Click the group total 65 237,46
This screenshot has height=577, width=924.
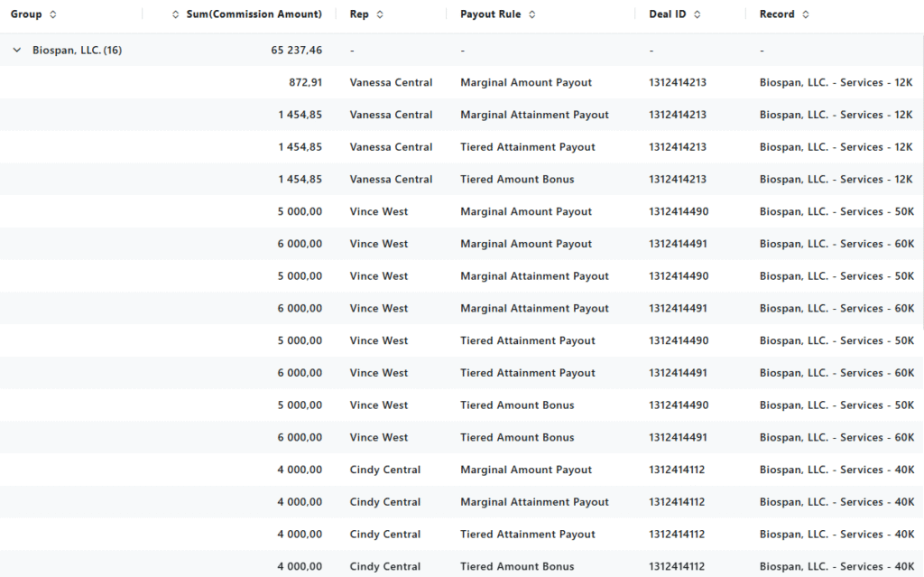coord(296,51)
